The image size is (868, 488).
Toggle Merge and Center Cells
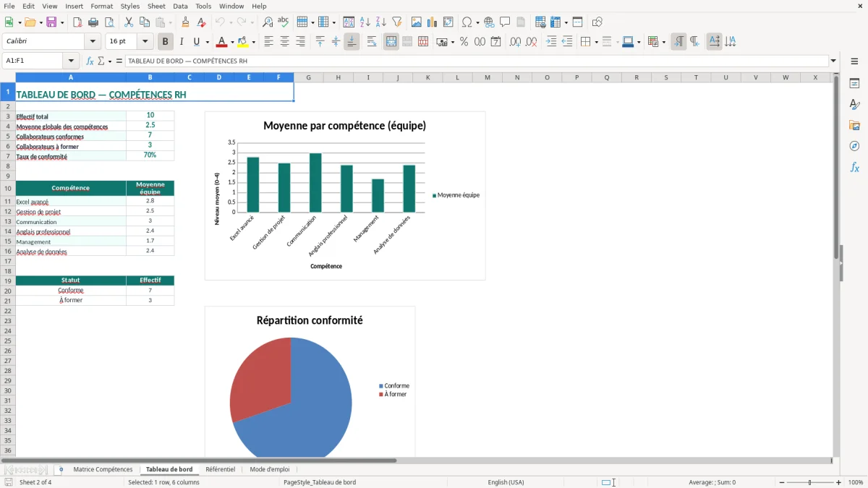pyautogui.click(x=391, y=42)
